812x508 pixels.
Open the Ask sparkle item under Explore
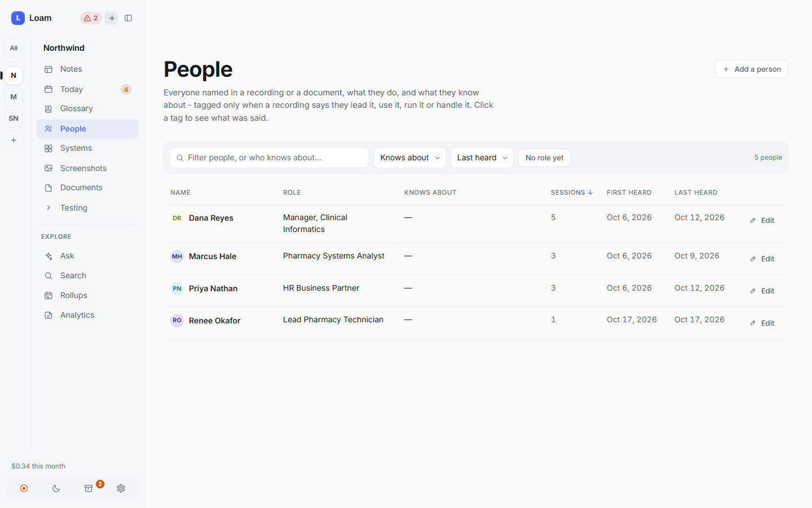[x=87, y=256]
